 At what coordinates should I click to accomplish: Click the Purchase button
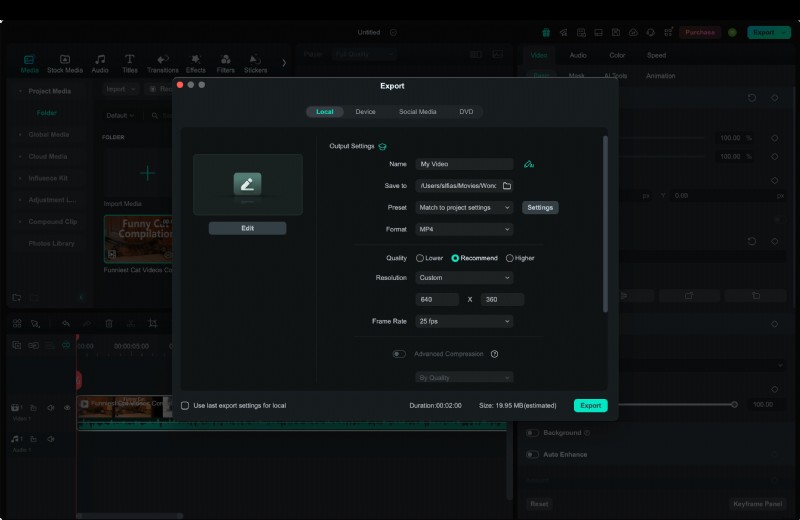[699, 32]
